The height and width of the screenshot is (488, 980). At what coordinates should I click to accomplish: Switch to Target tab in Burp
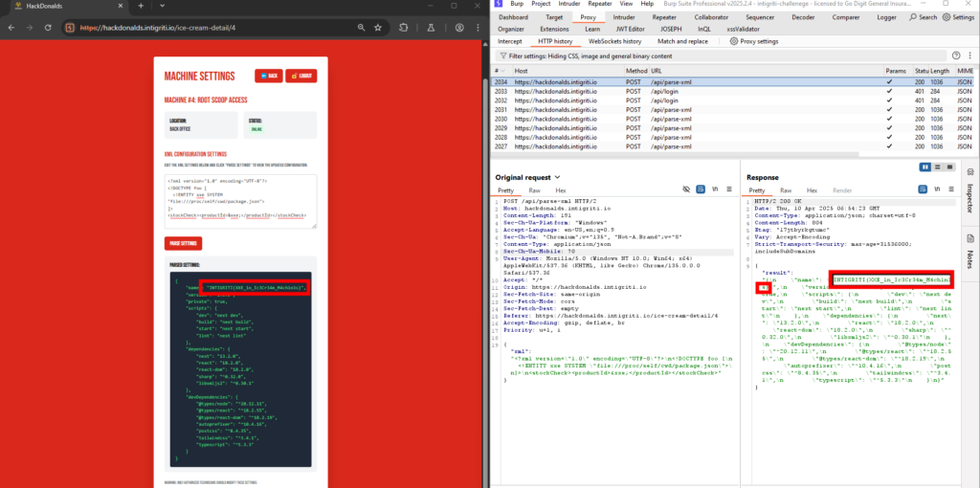pos(554,17)
